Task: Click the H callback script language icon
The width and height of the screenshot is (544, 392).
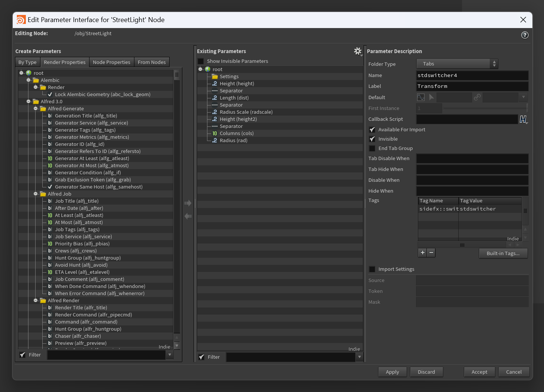Action: point(523,119)
